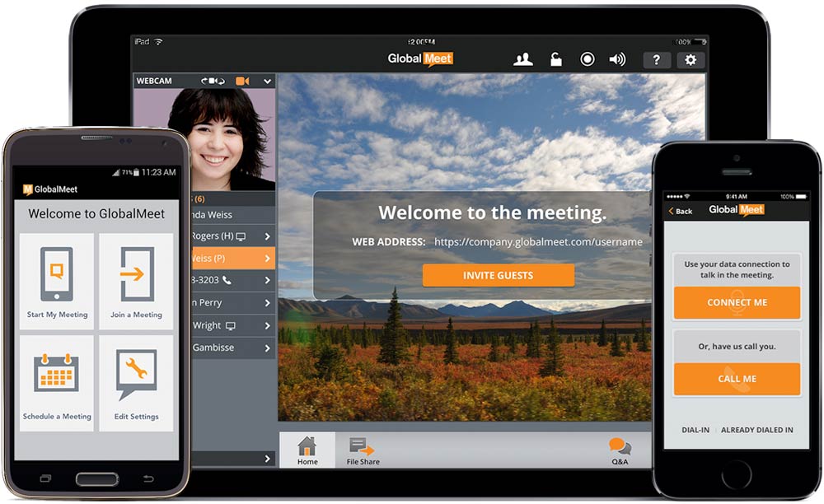This screenshot has height=504, width=824.
Task: Click the chevron at the bottom of participant panel
Action: coord(268,459)
